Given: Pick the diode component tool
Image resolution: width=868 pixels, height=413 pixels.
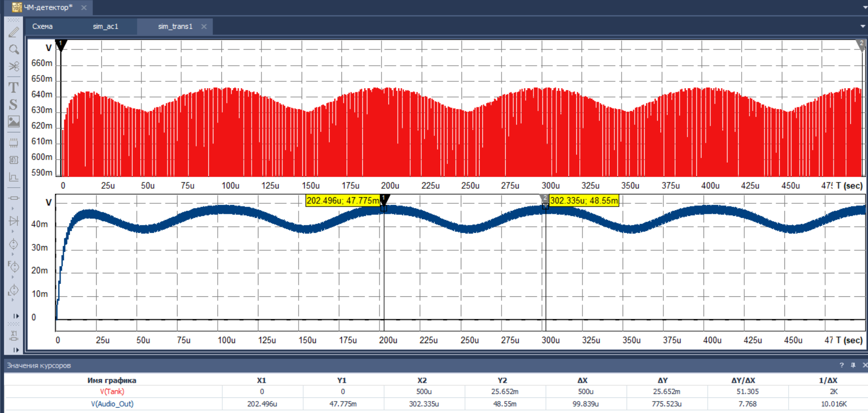Looking at the screenshot, I should [14, 221].
